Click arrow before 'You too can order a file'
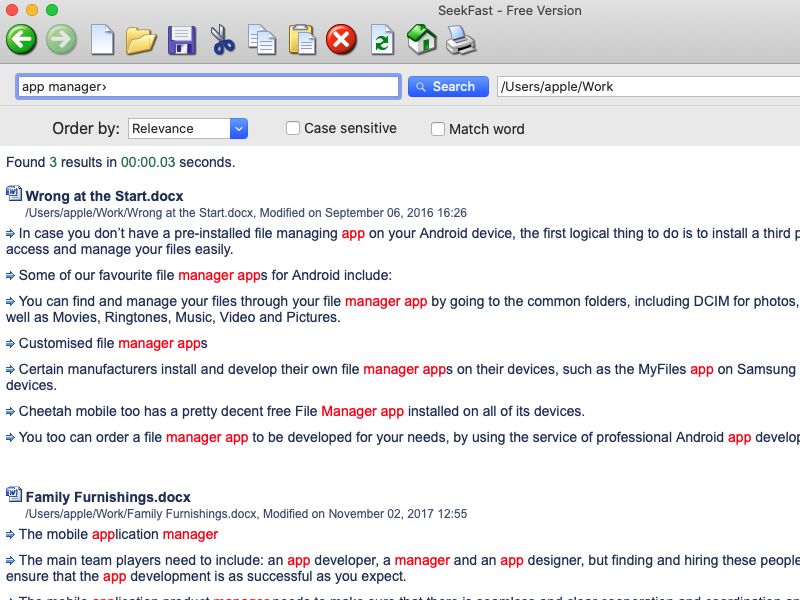 point(10,437)
